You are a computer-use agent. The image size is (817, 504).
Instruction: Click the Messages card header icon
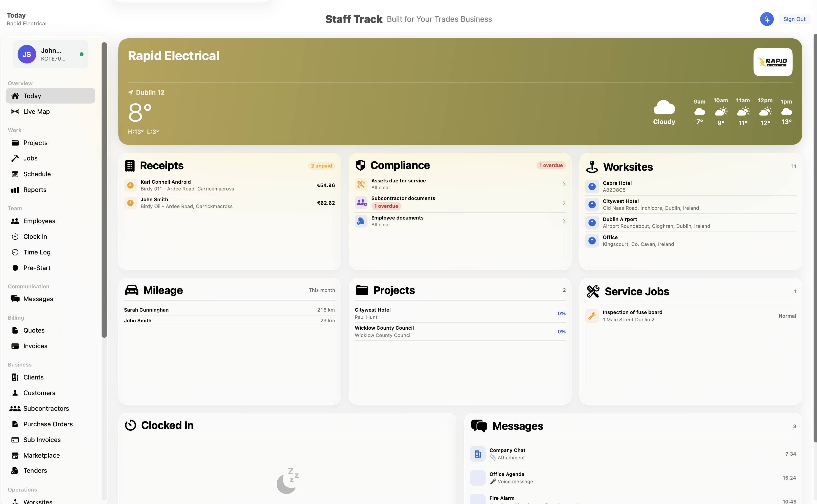pos(479,426)
